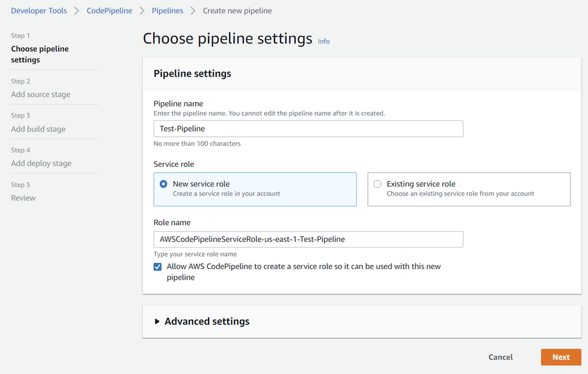
Task: Go to Step 3 Add build stage
Action: tap(38, 129)
